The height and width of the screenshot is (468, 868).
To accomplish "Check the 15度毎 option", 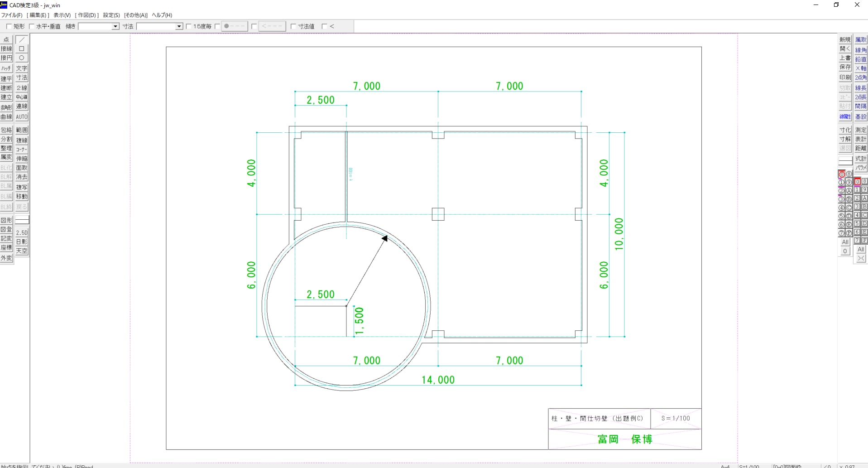I will point(189,27).
